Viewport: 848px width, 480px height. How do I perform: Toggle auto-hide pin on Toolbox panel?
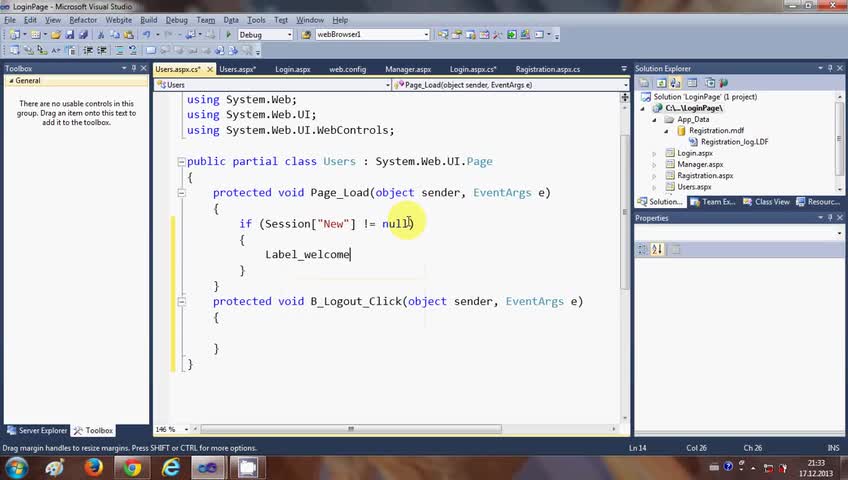pos(134,68)
